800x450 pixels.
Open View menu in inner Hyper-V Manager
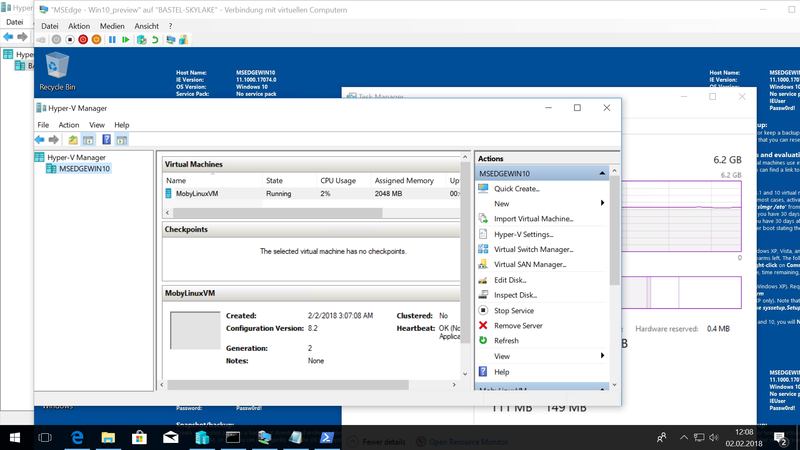(96, 124)
